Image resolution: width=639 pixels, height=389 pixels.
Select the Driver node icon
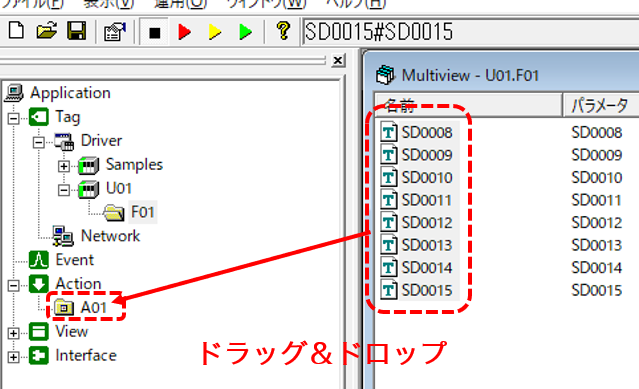[64, 142]
